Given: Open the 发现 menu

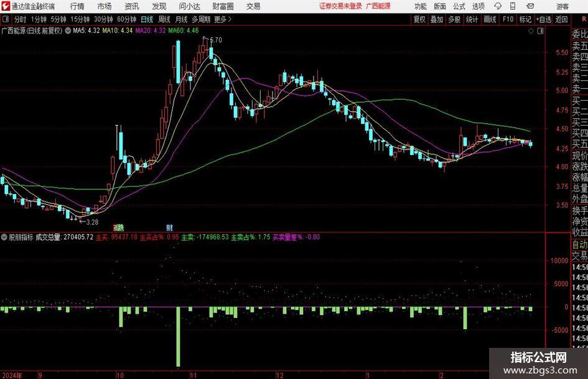Looking at the screenshot, I should tap(159, 6).
